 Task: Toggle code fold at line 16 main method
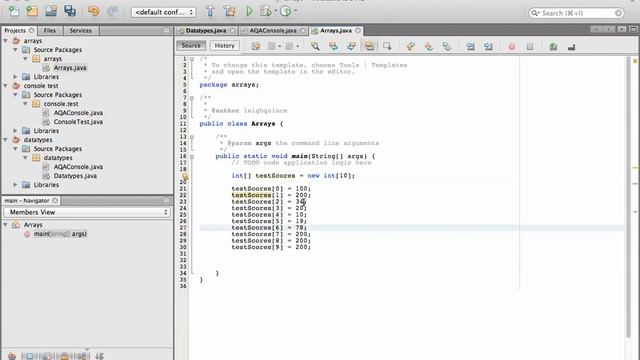click(192, 156)
